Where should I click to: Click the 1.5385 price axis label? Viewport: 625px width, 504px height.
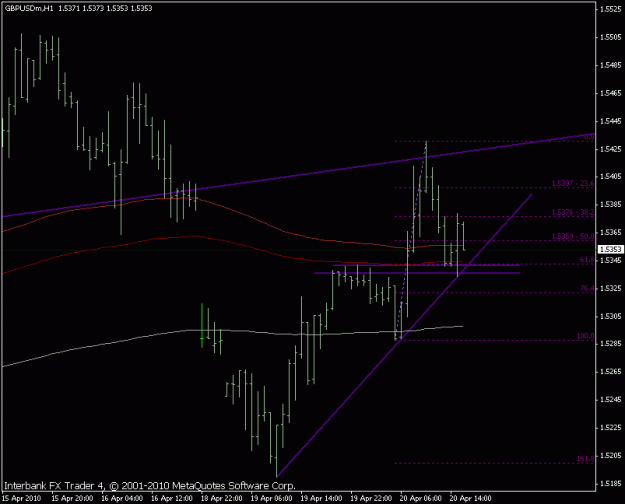(611, 204)
